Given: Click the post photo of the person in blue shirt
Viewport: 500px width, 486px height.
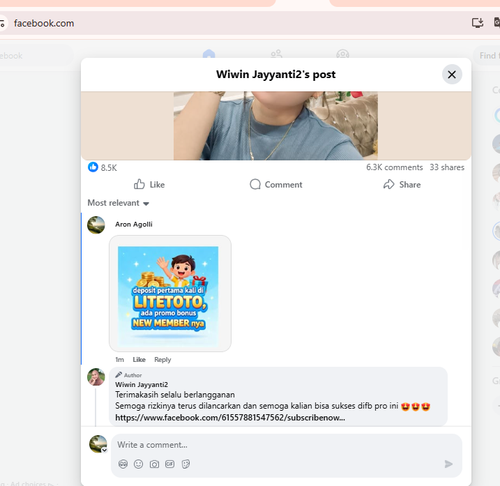Looking at the screenshot, I should [276, 126].
